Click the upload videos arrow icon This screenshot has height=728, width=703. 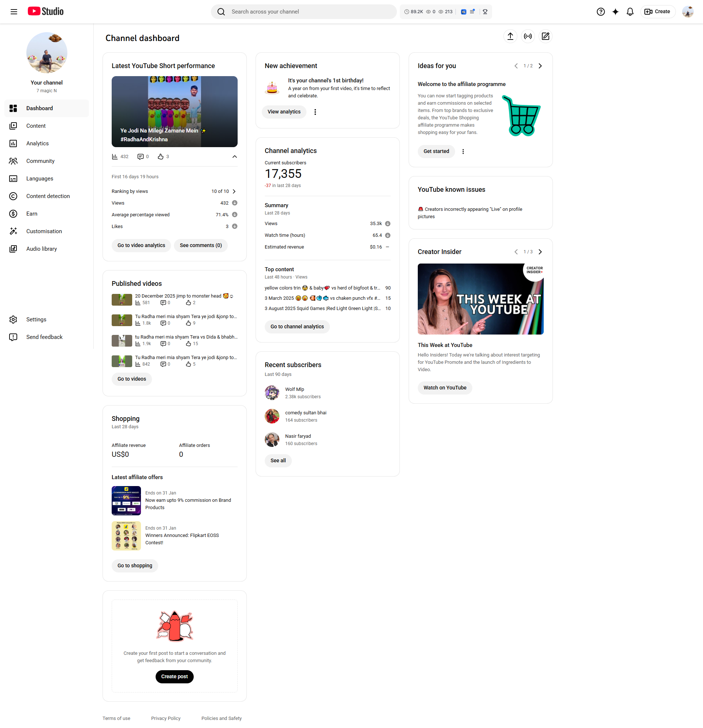pyautogui.click(x=510, y=36)
